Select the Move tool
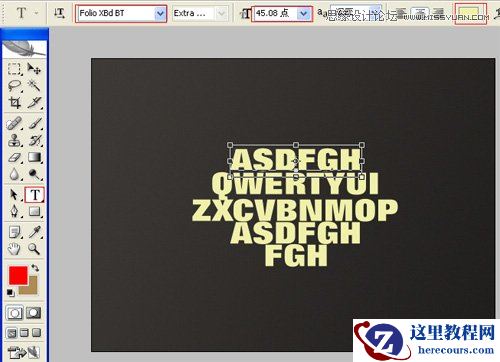This screenshot has width=500, height=362. 34,69
